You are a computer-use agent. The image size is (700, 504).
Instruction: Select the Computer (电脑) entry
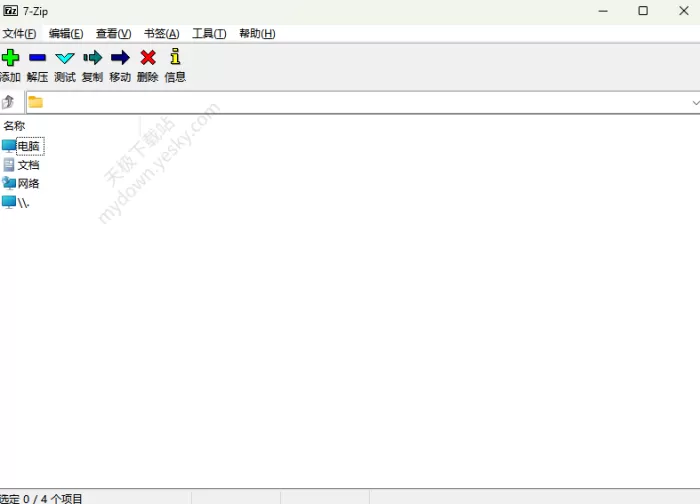click(23, 146)
